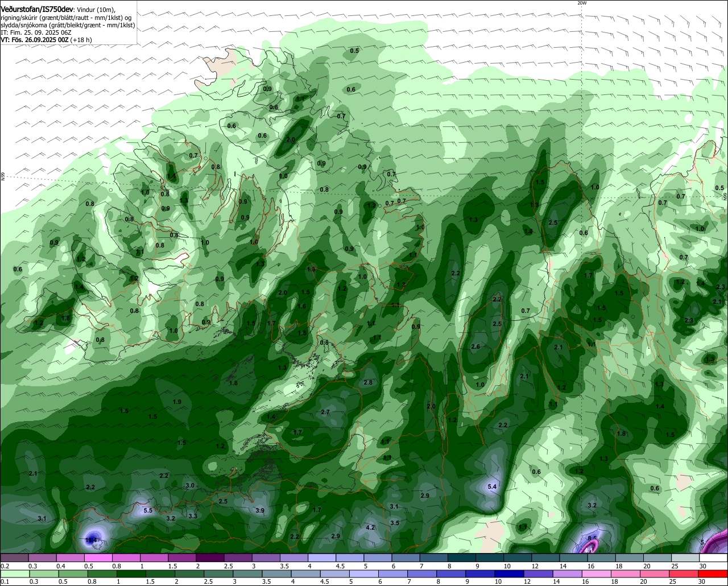Click the 5.5 precipitation value on the map
The height and width of the screenshot is (586, 728).
[x=148, y=510]
